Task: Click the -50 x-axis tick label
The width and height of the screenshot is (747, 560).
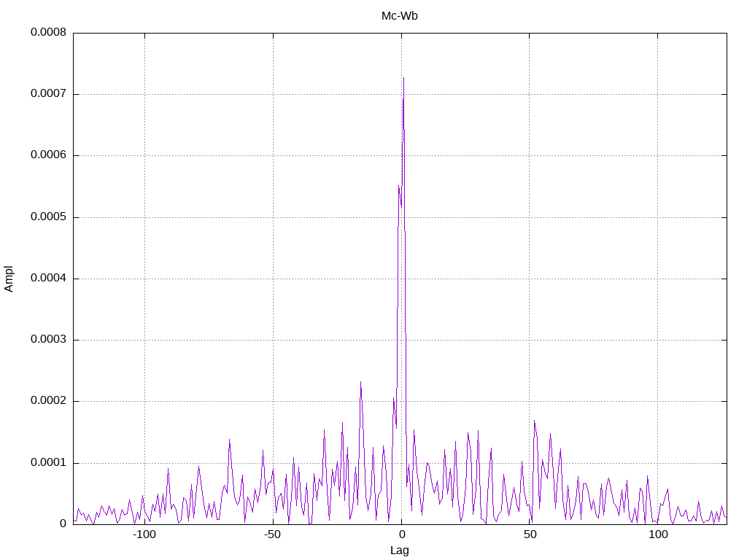Action: click(273, 534)
